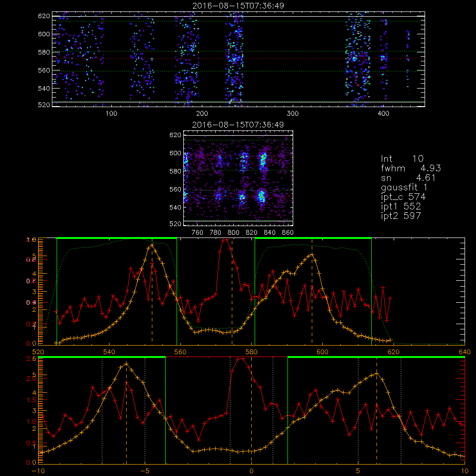Click x-axis label 400 on top spectrogram
Screen dimensions: 476x476
click(383, 114)
